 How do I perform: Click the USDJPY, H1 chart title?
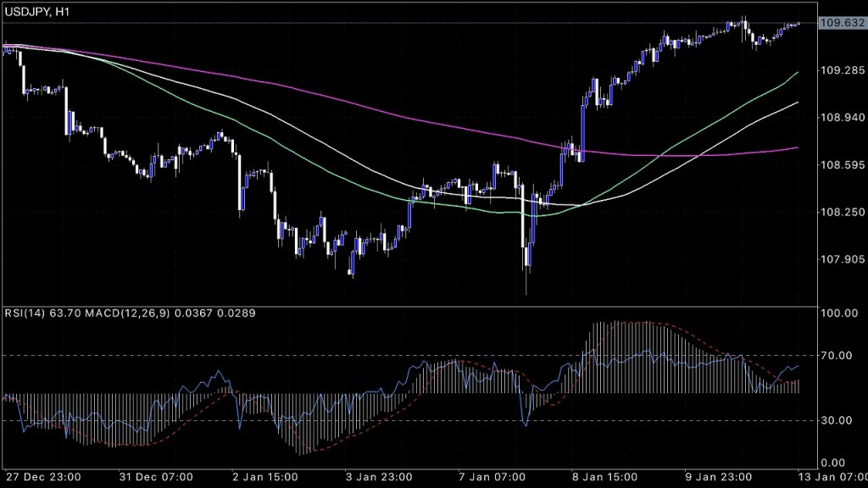(x=38, y=8)
